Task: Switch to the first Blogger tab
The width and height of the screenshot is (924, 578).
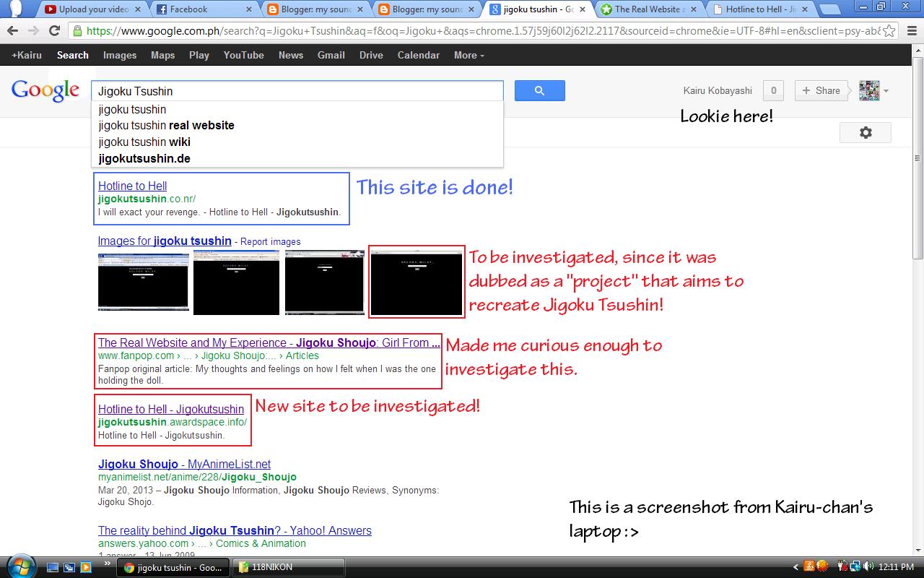Action: click(316, 9)
